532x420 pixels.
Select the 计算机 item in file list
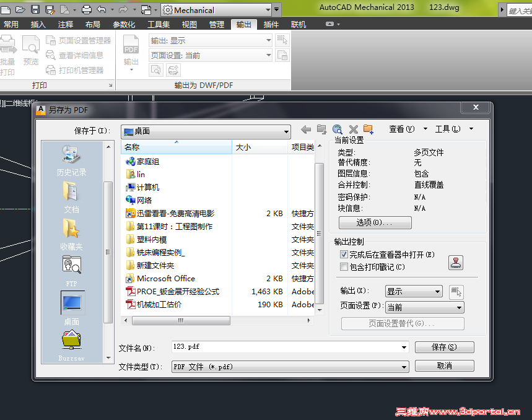coord(142,187)
